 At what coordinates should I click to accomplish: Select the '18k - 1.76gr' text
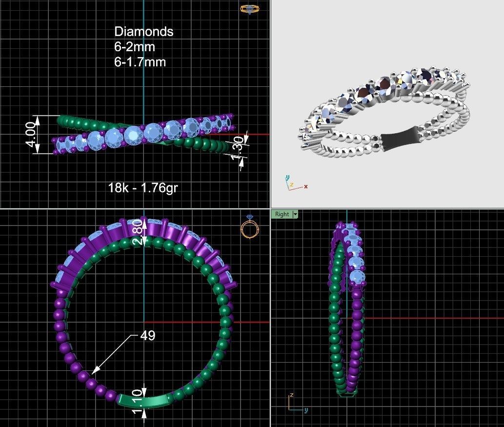(143, 187)
